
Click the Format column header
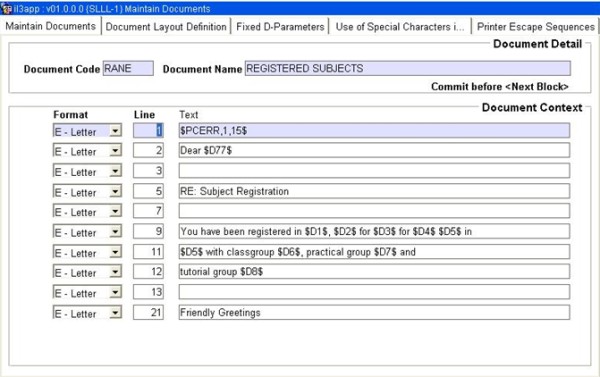coord(70,114)
